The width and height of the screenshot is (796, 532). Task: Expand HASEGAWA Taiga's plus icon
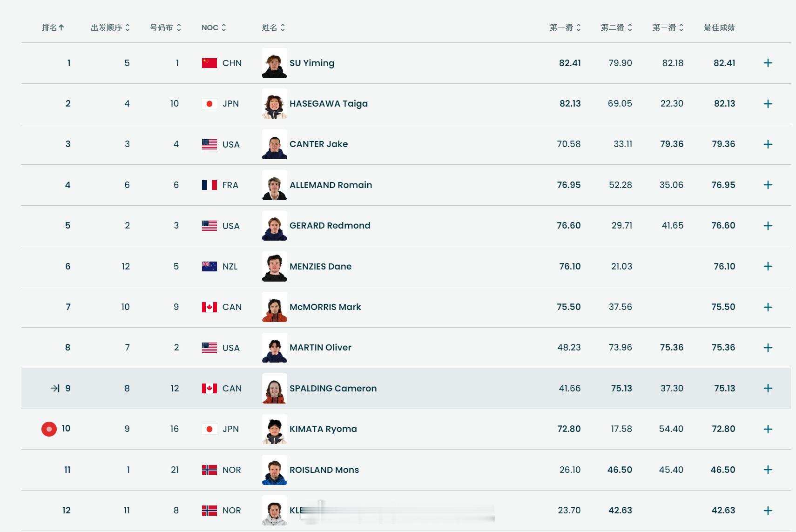pos(768,104)
